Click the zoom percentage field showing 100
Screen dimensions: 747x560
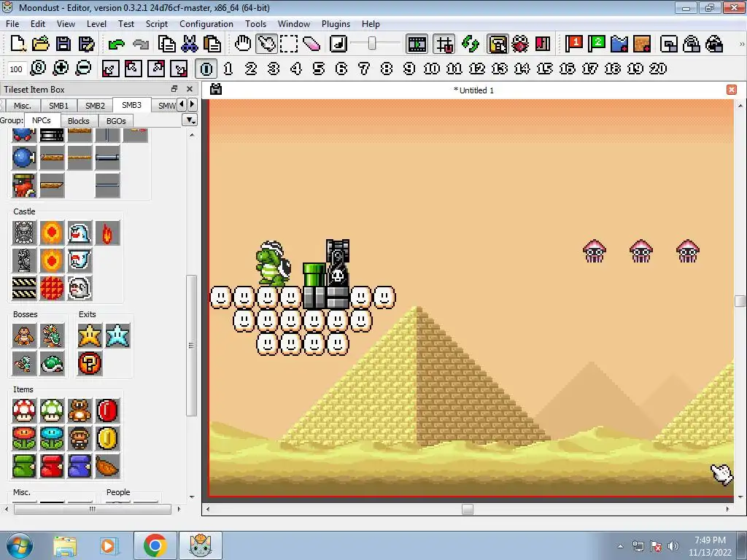(x=16, y=69)
